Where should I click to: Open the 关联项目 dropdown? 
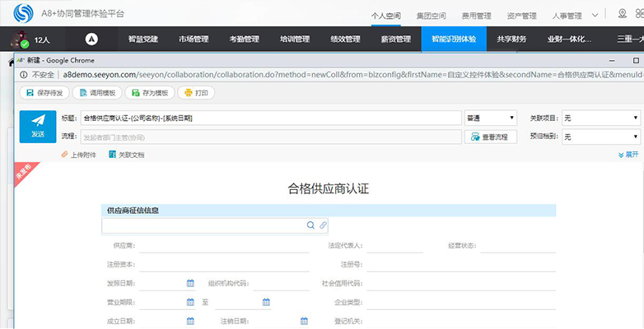pos(601,118)
